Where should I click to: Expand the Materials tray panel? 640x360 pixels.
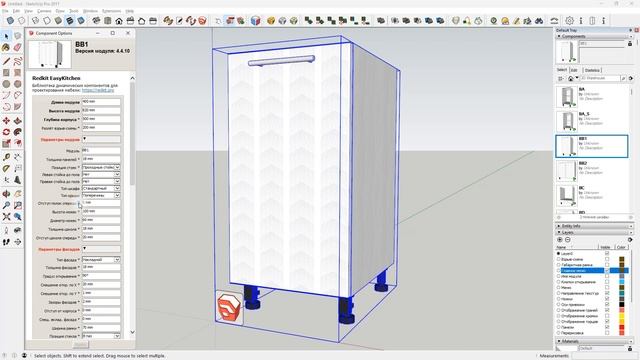pos(559,341)
